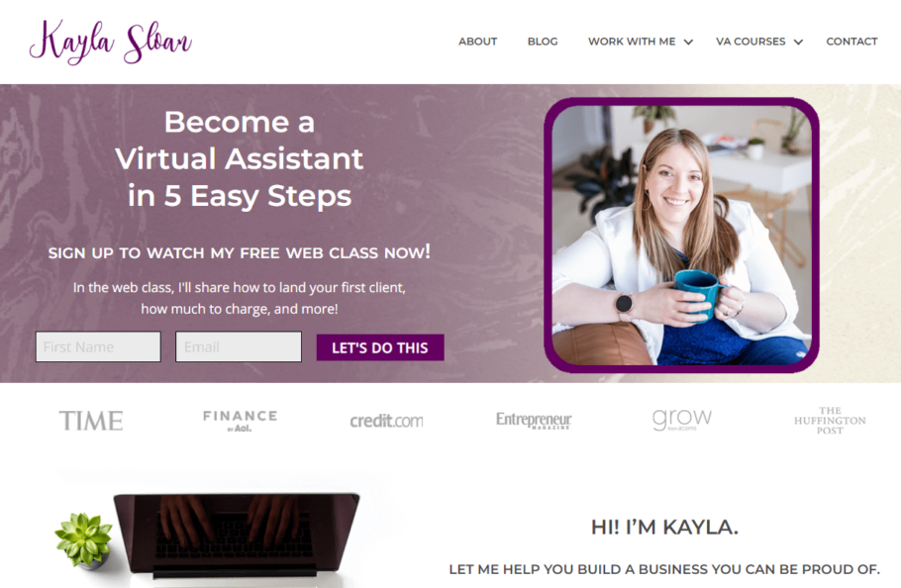Viewport: 901px width, 588px height.
Task: Click the Entrepreneur Magazine logo
Action: tap(534, 421)
